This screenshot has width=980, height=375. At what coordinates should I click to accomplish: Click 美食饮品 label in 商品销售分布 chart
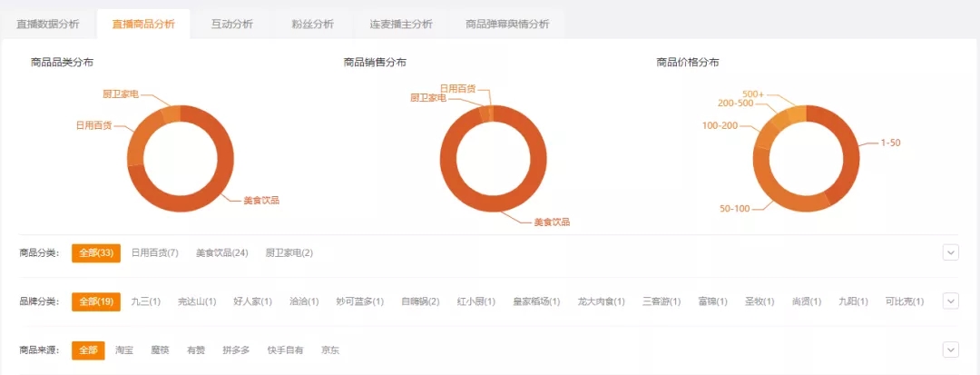[x=553, y=222]
